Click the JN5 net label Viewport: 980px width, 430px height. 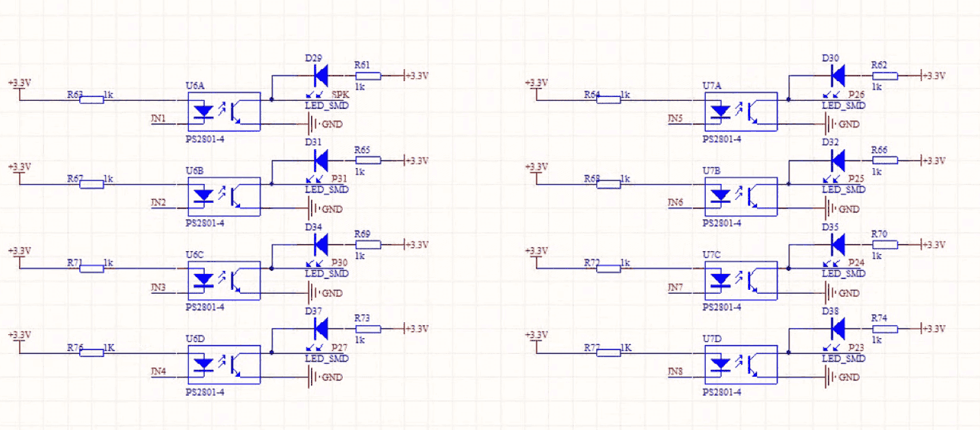[675, 119]
